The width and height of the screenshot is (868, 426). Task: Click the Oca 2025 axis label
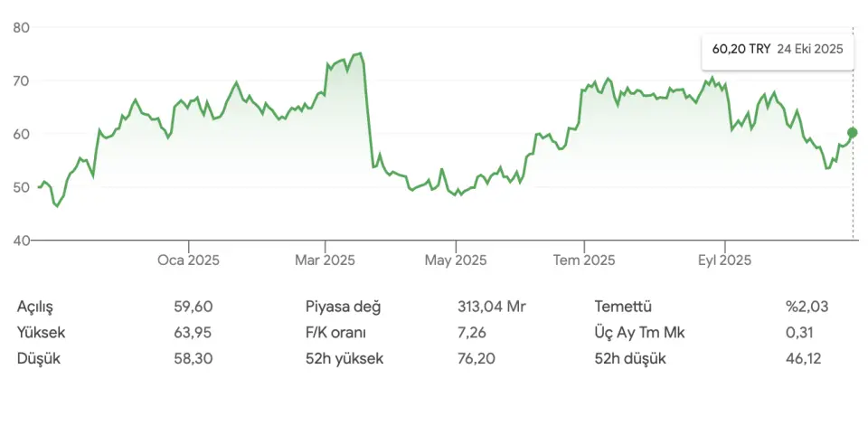[188, 260]
